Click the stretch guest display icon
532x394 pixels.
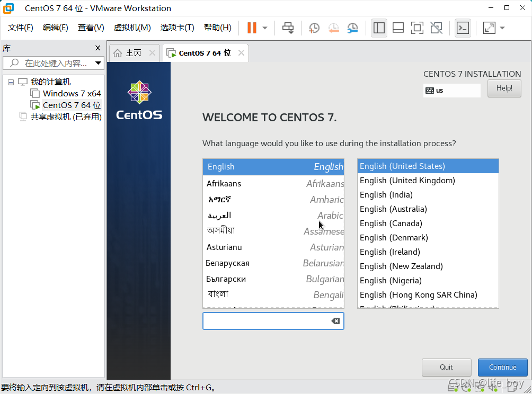coord(489,28)
